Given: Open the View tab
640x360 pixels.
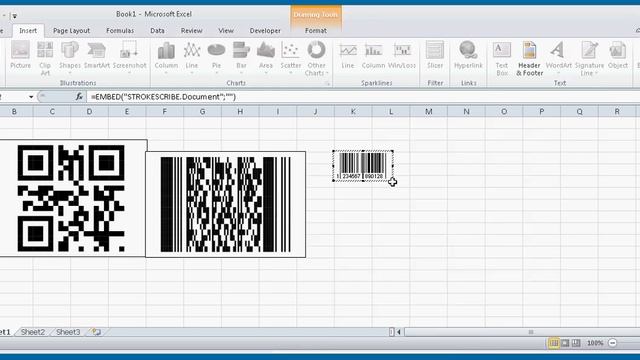Looking at the screenshot, I should 226,31.
